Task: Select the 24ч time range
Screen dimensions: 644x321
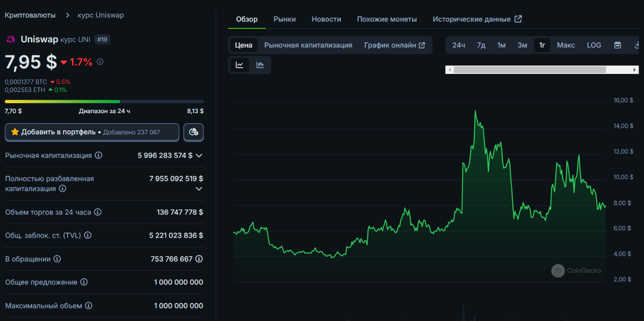Action: 458,45
